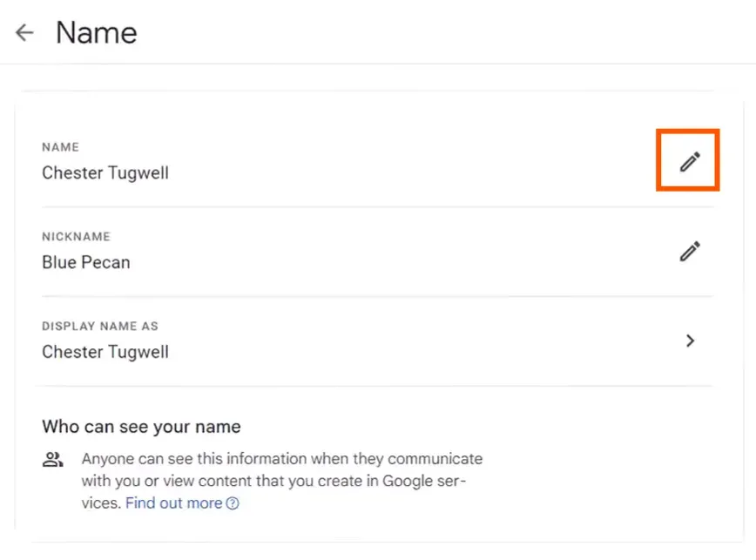Select the Who can see your name heading

[x=141, y=427]
